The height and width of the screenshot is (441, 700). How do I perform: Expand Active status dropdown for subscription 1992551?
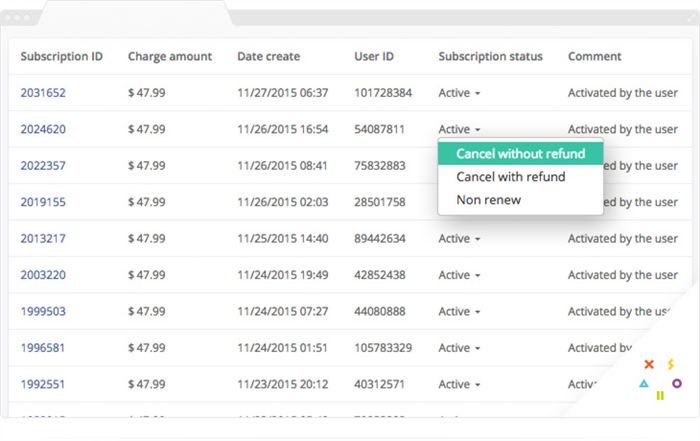click(x=459, y=384)
